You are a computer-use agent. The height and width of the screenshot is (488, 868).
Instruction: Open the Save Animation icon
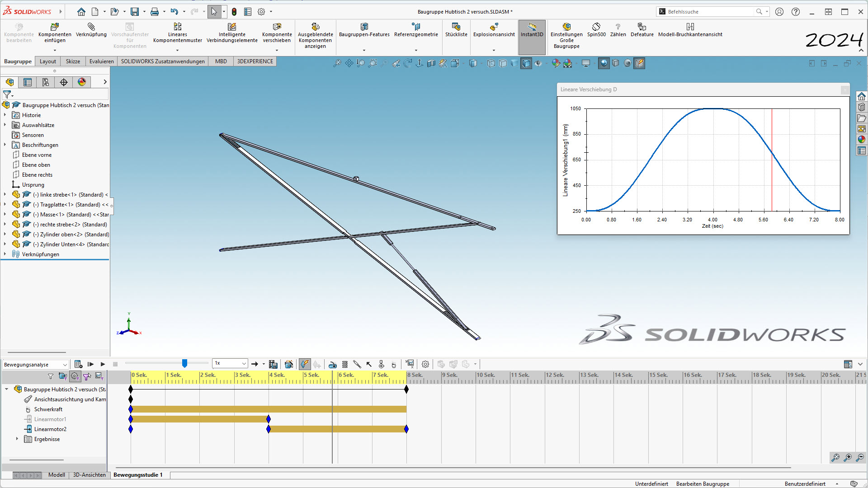[273, 364]
